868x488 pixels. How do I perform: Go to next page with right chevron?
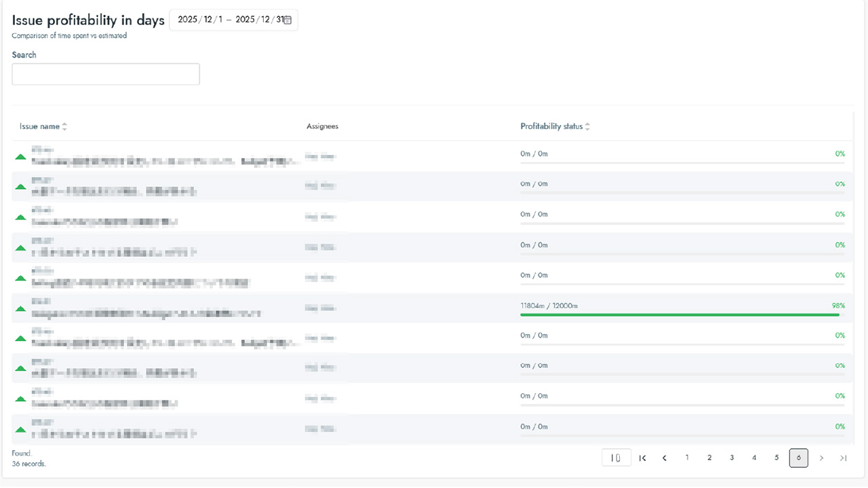(x=821, y=458)
